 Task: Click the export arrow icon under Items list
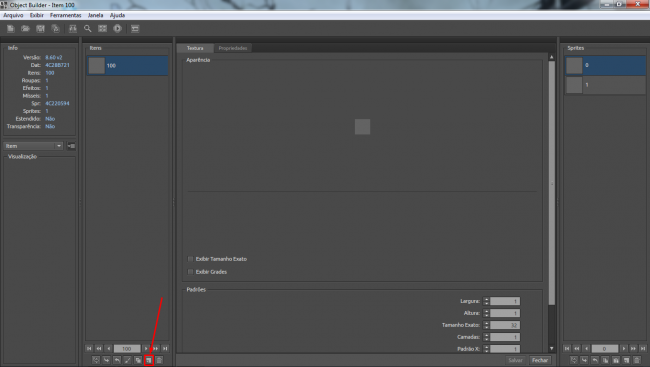click(x=117, y=360)
